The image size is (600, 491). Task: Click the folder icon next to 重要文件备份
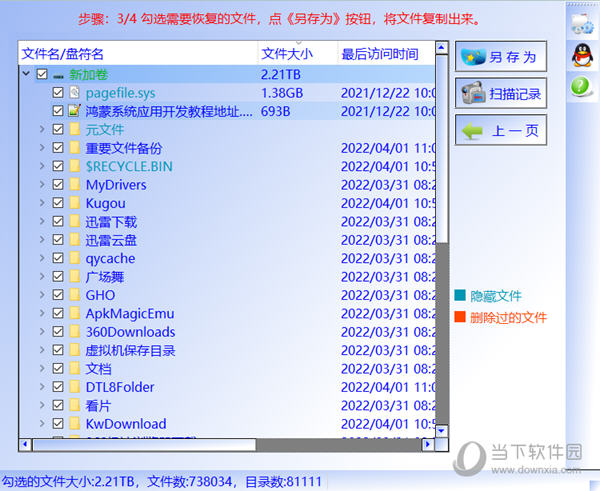[x=74, y=148]
